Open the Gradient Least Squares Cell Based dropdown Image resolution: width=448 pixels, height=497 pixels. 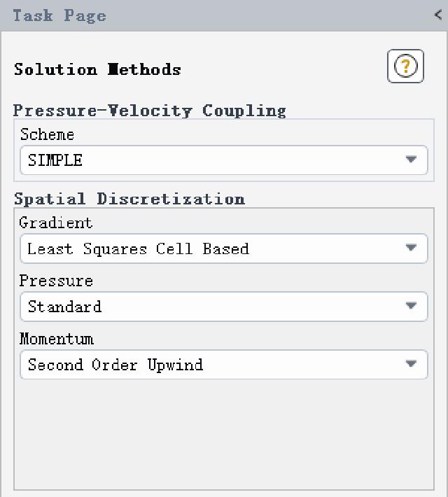[224, 248]
